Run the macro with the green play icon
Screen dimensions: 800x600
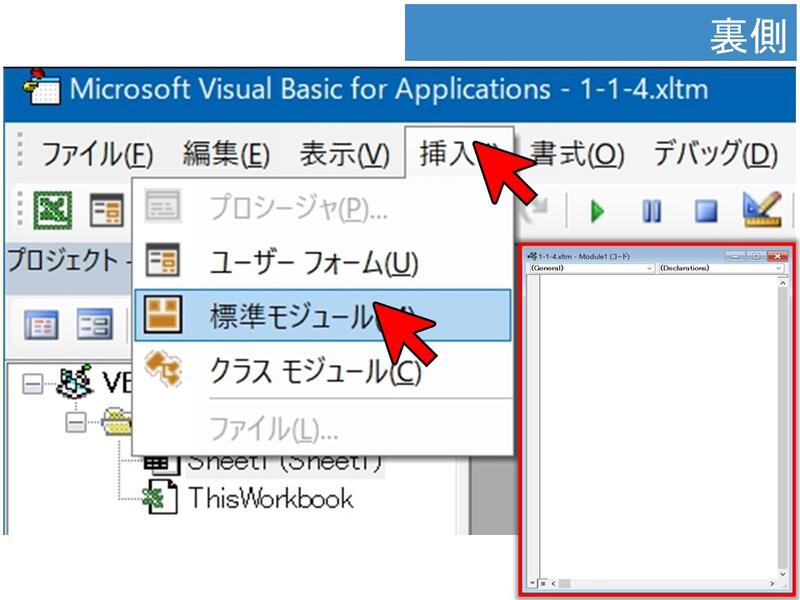(597, 211)
